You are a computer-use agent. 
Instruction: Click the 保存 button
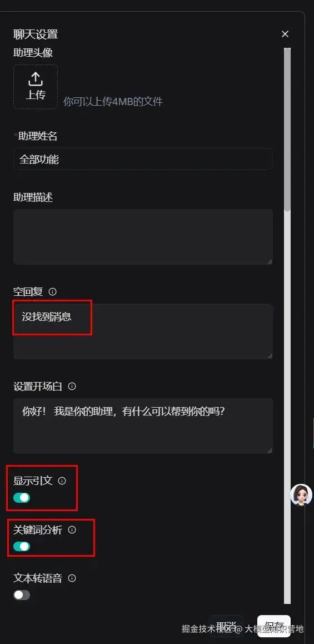274,626
